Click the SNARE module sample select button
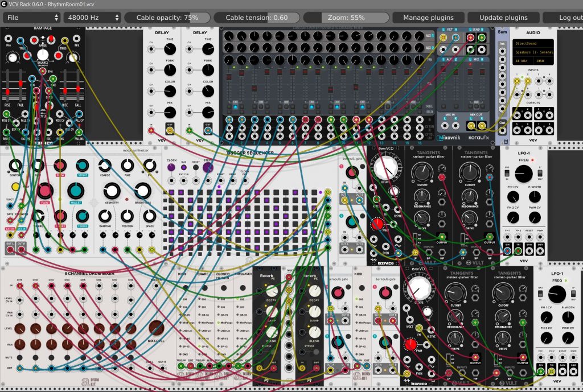The height and width of the screenshot is (392, 583). 204,287
